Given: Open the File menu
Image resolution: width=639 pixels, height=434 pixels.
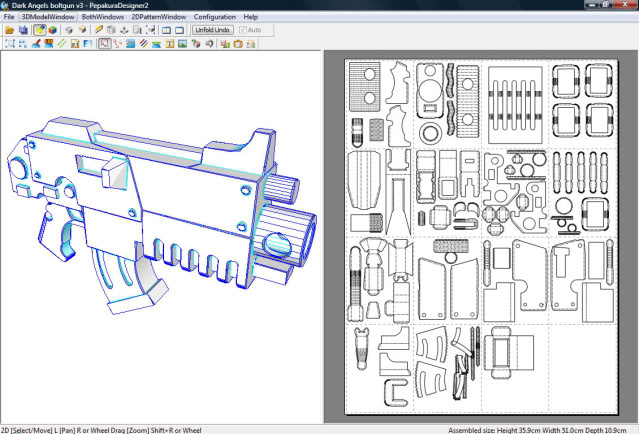Looking at the screenshot, I should click(x=9, y=17).
